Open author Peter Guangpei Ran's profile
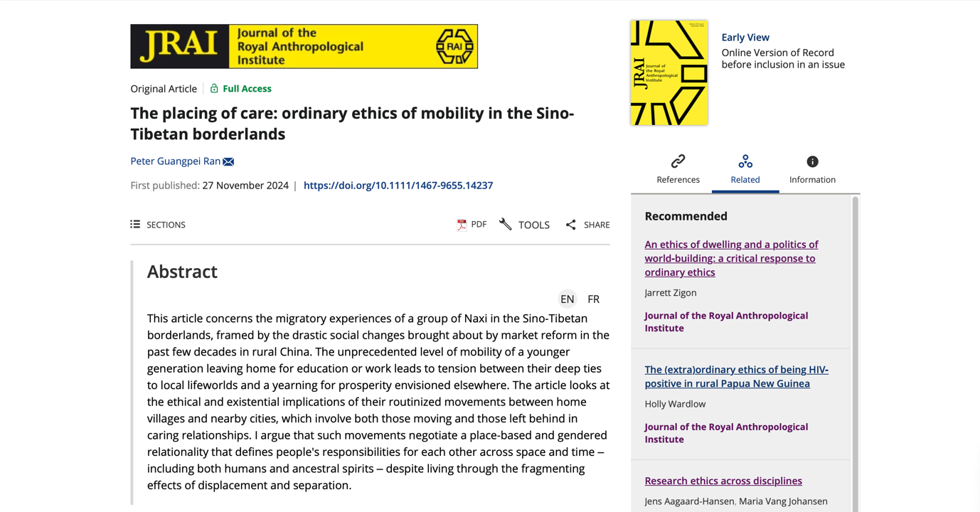This screenshot has width=980, height=512. point(175,161)
